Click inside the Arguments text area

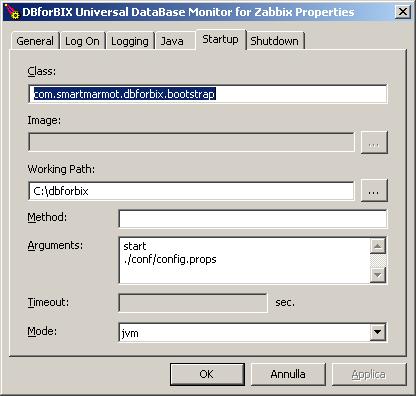coord(244,260)
